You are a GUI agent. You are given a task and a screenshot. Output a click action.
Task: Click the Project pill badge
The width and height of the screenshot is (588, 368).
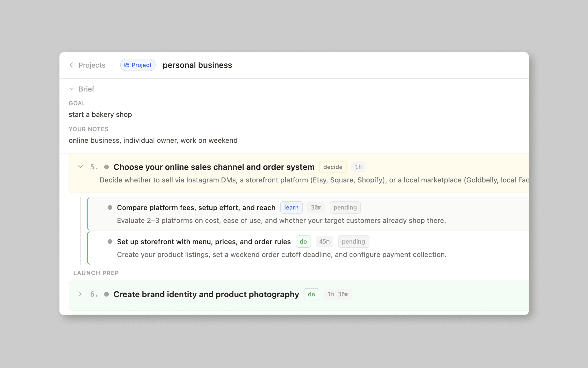click(138, 65)
